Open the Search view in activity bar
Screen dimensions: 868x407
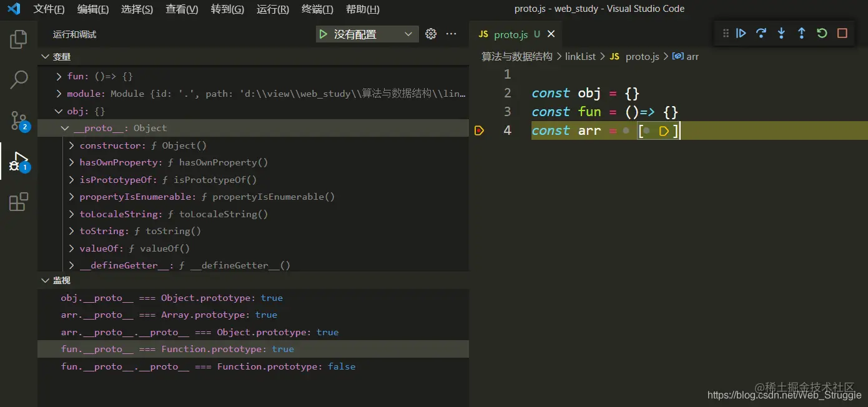tap(19, 79)
